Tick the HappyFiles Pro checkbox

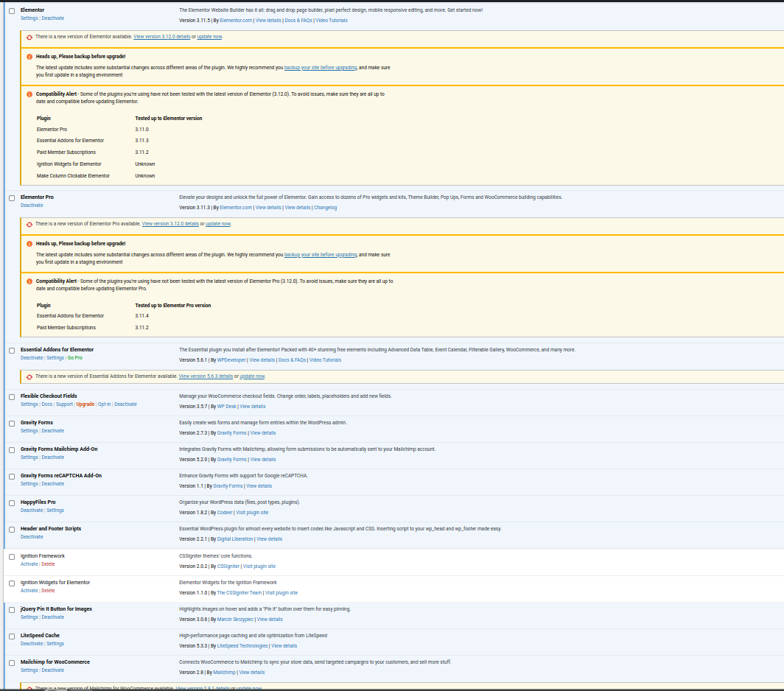[12, 503]
